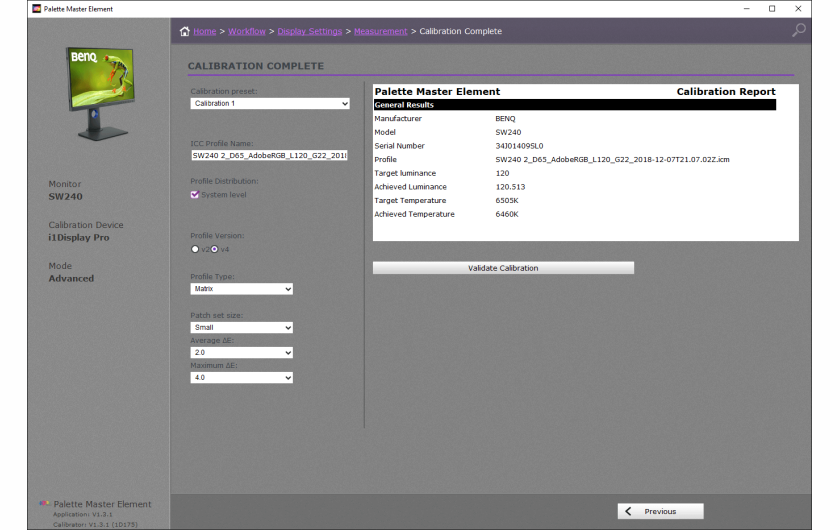
Task: Select the v4 profile version radio
Action: point(214,249)
